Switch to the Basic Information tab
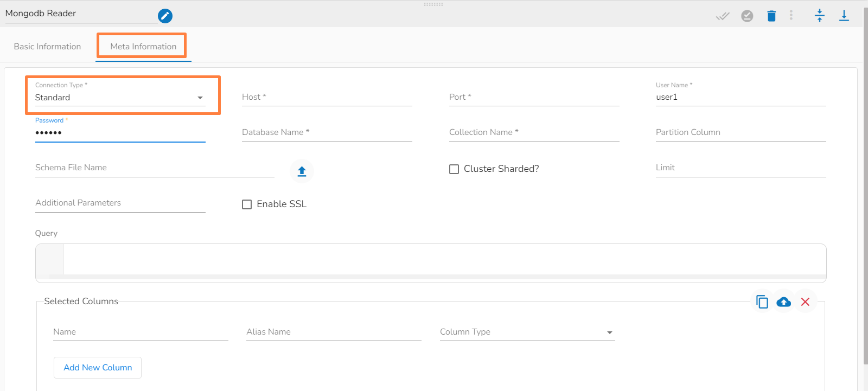Screen dimensions: 868x391 click(x=47, y=47)
